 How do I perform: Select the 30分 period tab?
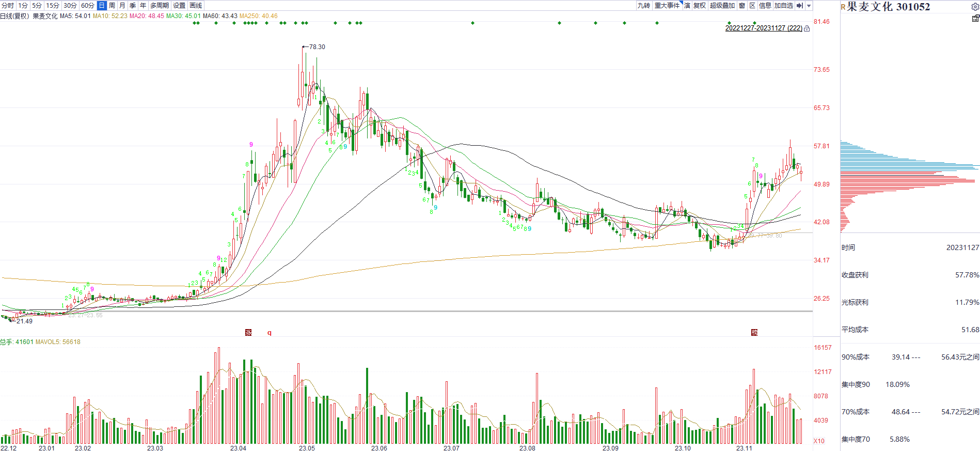(70, 5)
